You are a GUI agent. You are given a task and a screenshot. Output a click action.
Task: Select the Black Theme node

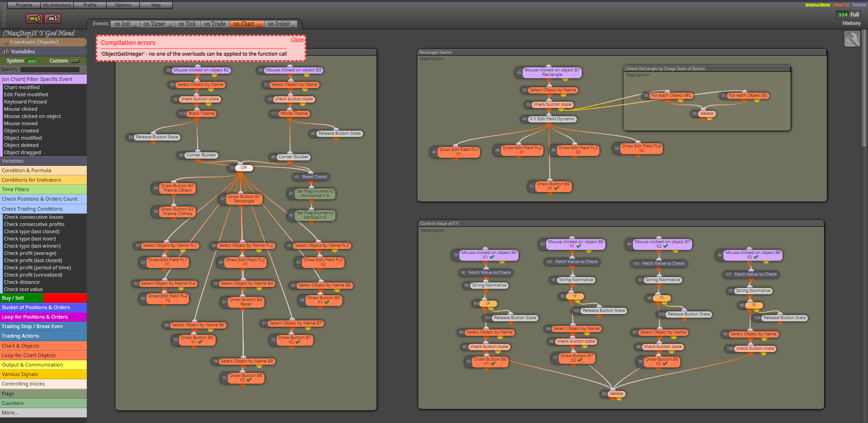(x=201, y=113)
